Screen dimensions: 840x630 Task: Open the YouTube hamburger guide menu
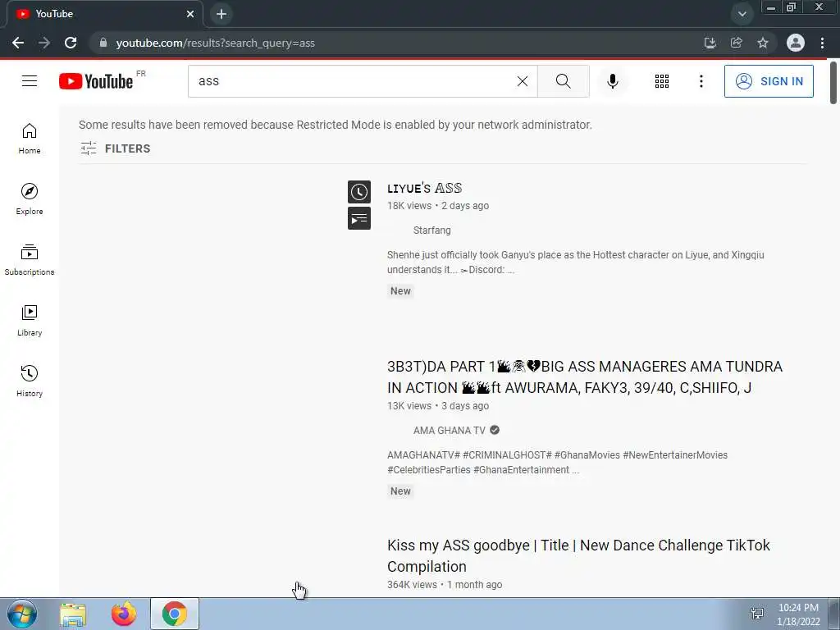point(30,81)
